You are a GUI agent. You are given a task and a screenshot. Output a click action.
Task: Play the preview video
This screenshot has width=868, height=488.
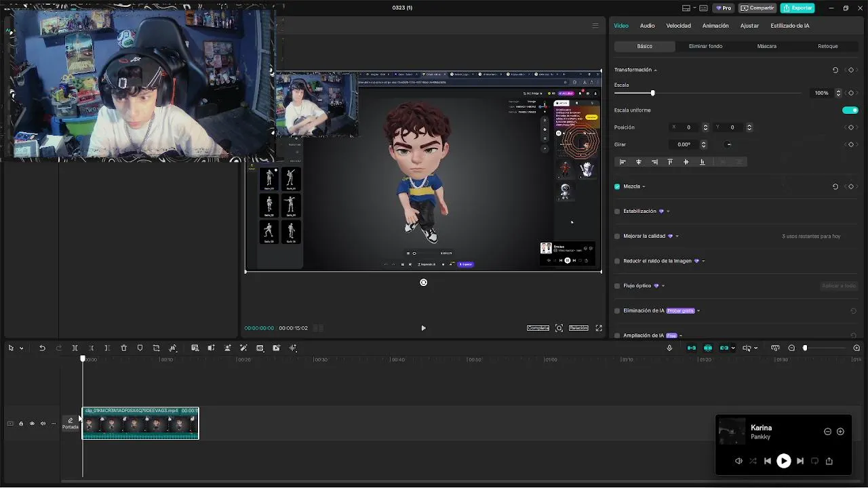tap(423, 328)
